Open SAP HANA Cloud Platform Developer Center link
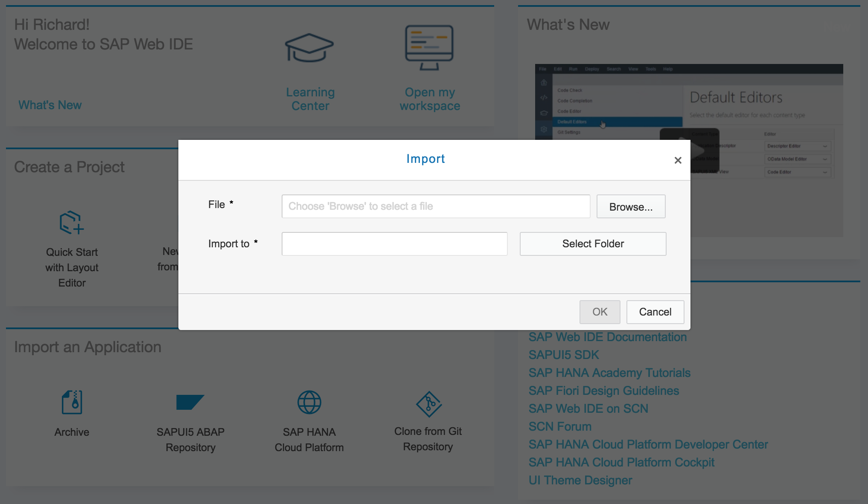The height and width of the screenshot is (504, 868). click(x=648, y=444)
